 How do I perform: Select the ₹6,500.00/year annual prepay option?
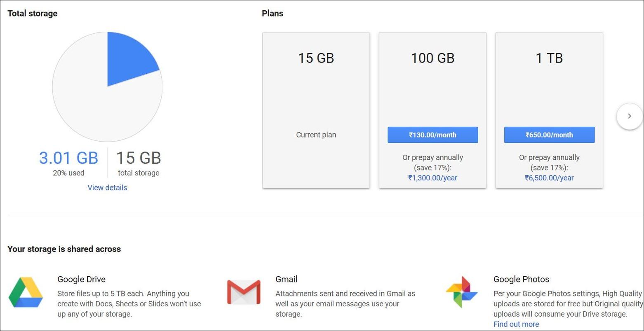point(549,177)
